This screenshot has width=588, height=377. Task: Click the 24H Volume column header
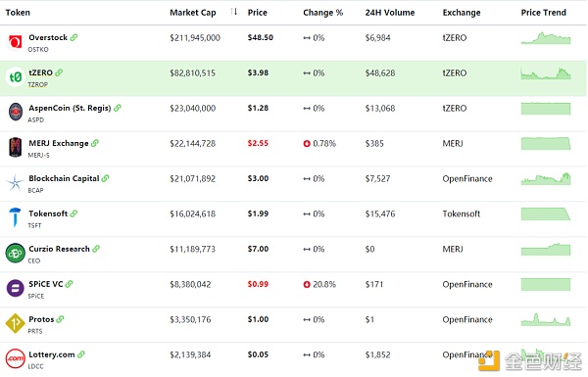(x=390, y=13)
